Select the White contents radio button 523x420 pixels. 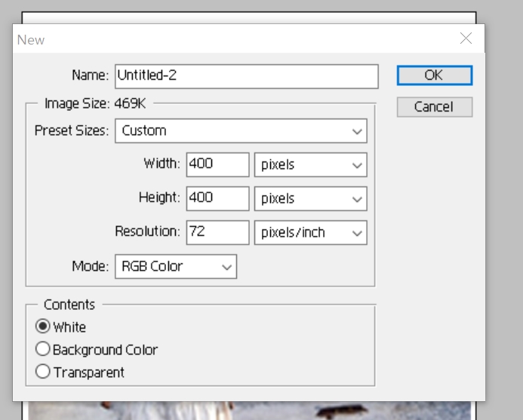pyautogui.click(x=43, y=326)
